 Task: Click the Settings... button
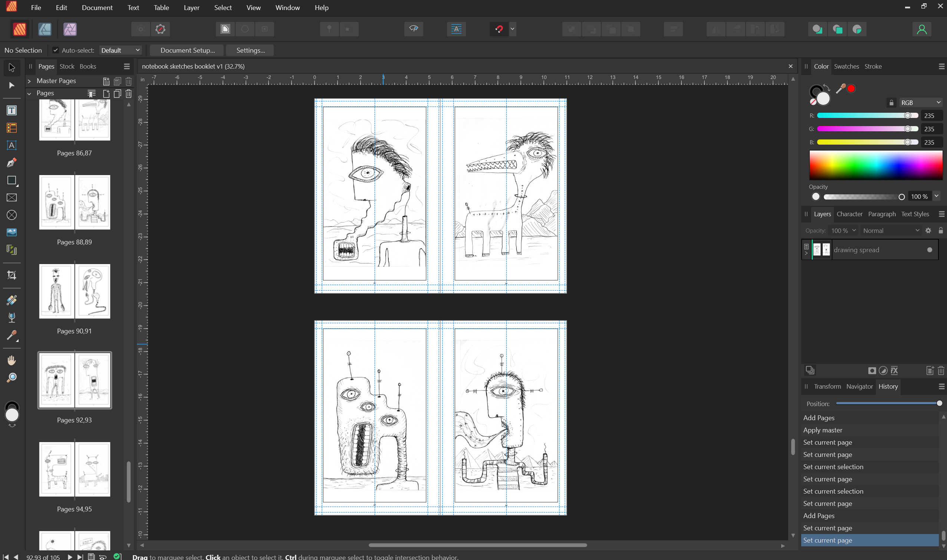[x=251, y=50]
